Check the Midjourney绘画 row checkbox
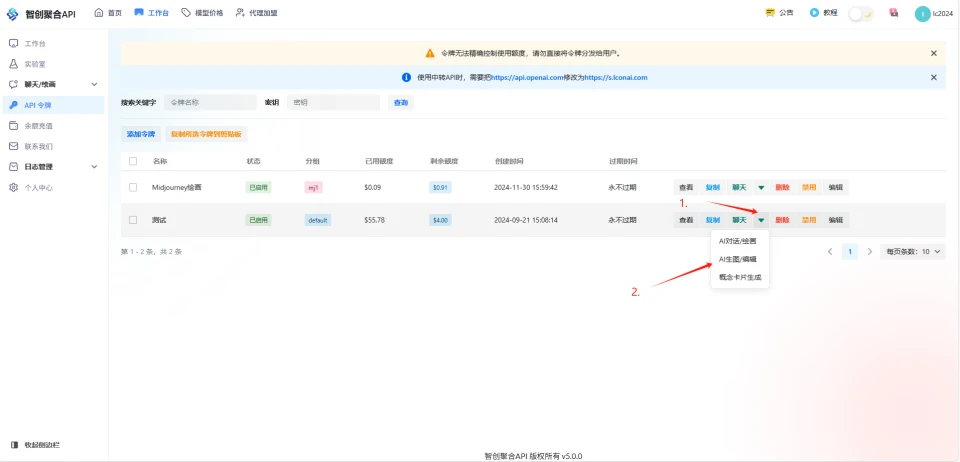Viewport: 960px width, 462px height. click(133, 187)
